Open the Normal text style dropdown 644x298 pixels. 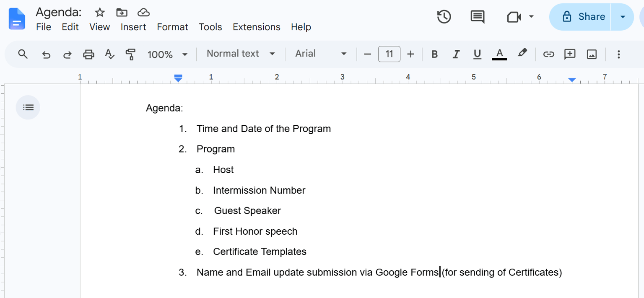click(241, 54)
